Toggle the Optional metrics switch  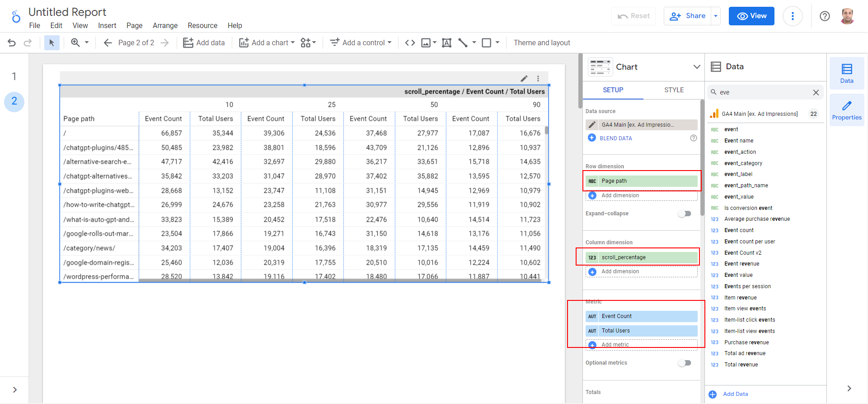[x=685, y=363]
